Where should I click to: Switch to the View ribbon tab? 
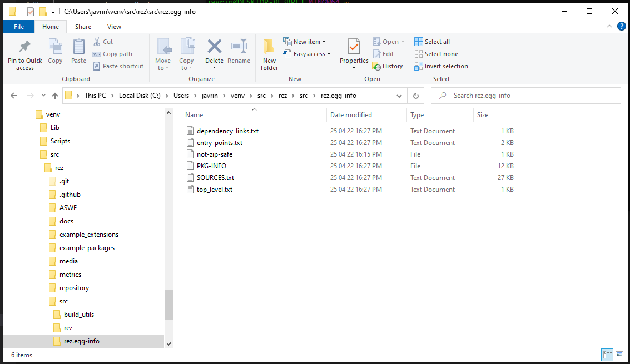click(x=114, y=27)
